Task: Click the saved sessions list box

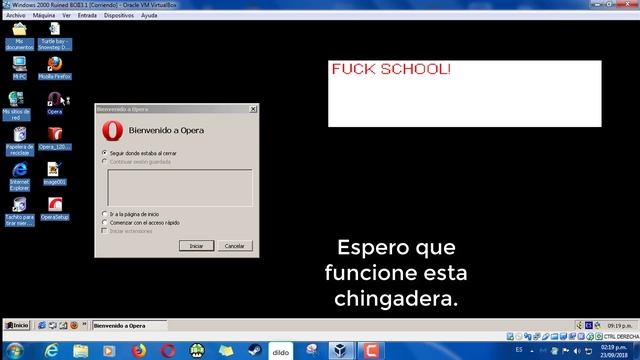Action: [180, 187]
